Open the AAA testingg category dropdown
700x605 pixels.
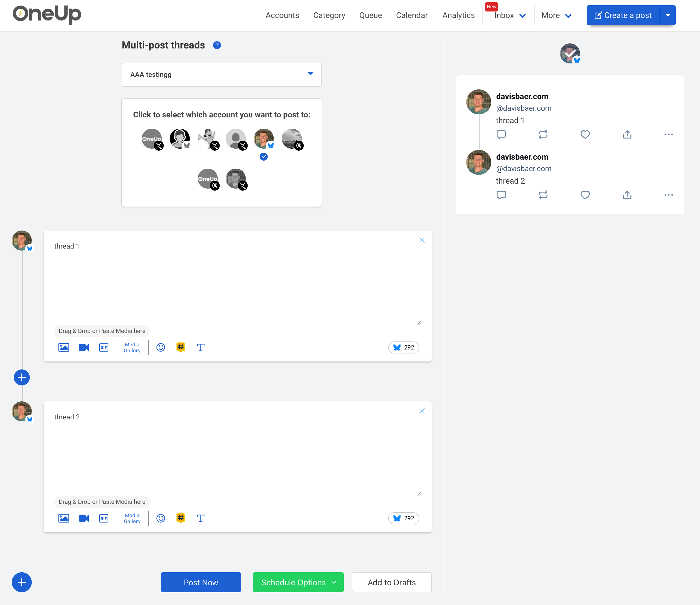(x=221, y=75)
